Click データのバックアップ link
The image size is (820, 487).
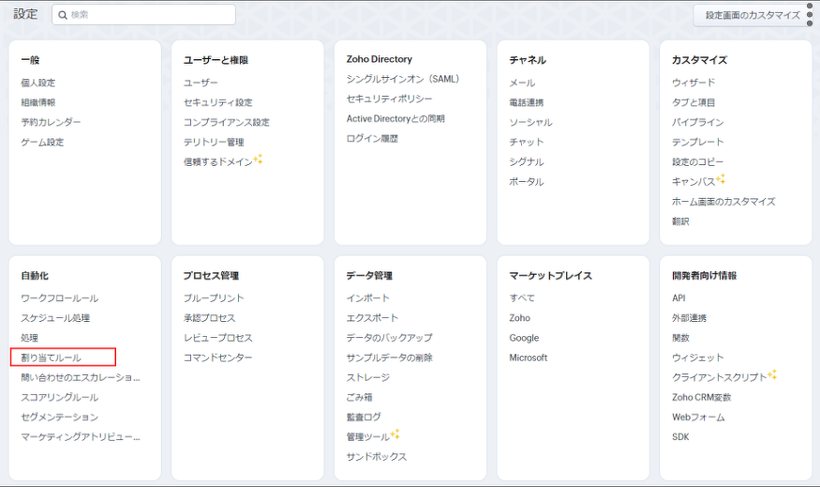pos(389,338)
